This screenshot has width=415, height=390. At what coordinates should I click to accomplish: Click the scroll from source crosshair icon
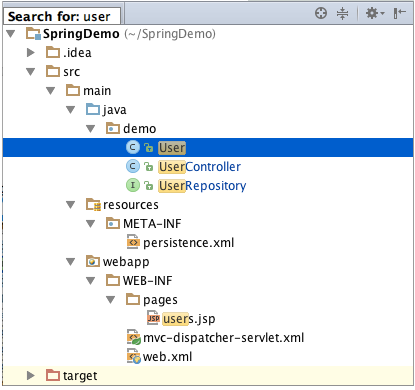(321, 13)
